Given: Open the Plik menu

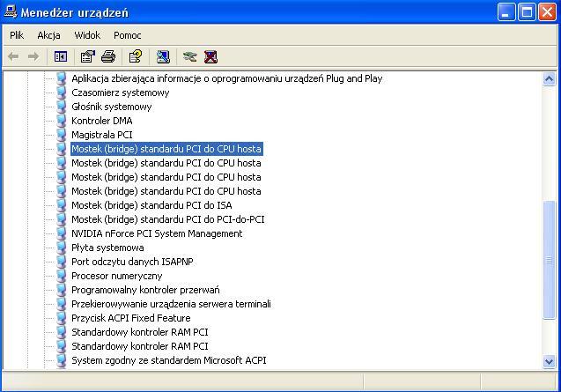Looking at the screenshot, I should [x=17, y=35].
